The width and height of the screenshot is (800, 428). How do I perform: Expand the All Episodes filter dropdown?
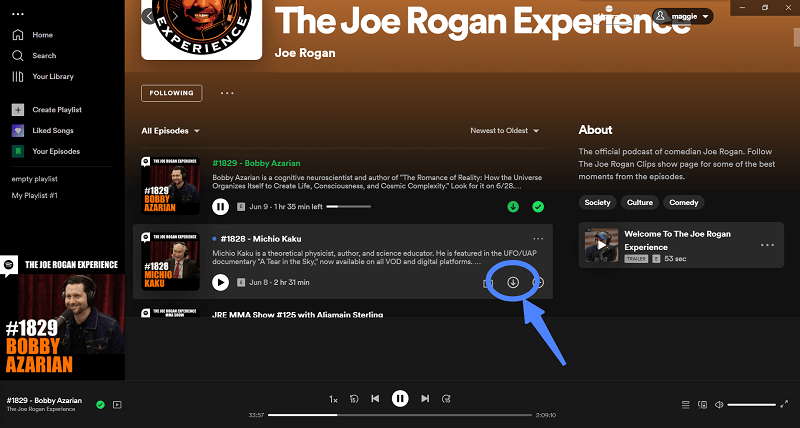tap(170, 131)
